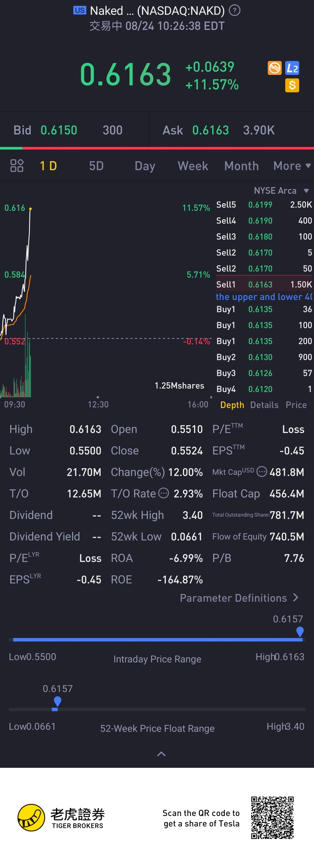Switch chart to 1 D view
The height and width of the screenshot is (868, 314).
click(48, 166)
